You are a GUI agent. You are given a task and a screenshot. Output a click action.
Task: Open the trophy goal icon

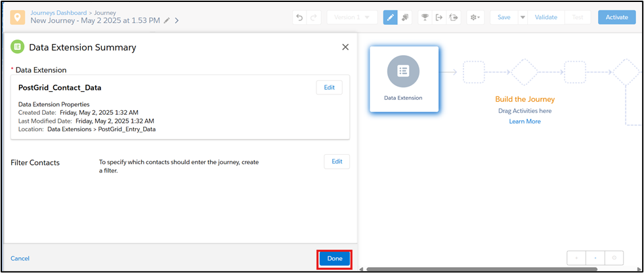click(x=425, y=18)
